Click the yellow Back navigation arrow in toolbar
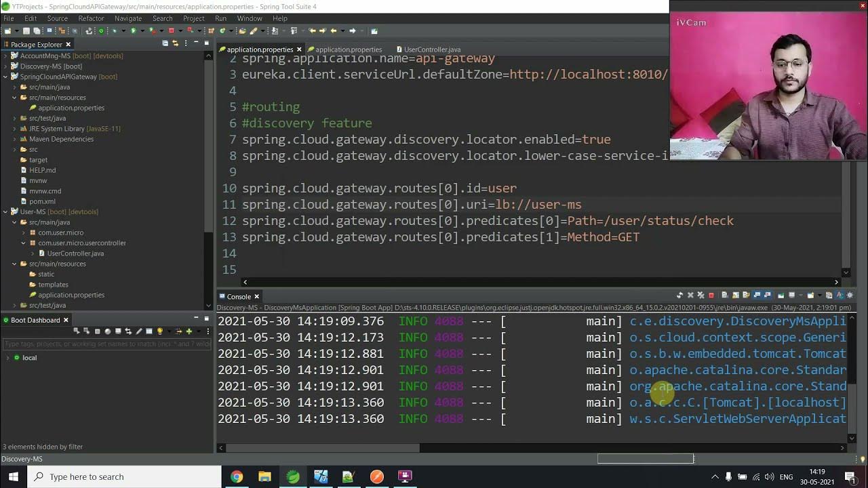 coord(334,30)
